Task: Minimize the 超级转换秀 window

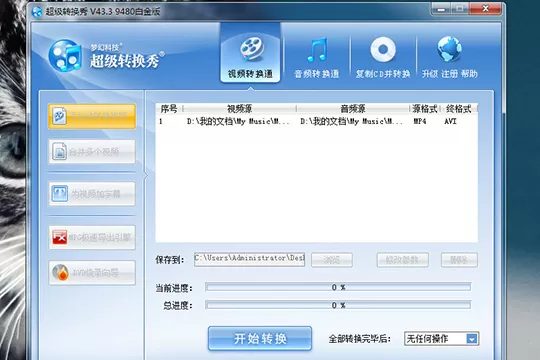Action: (x=441, y=9)
